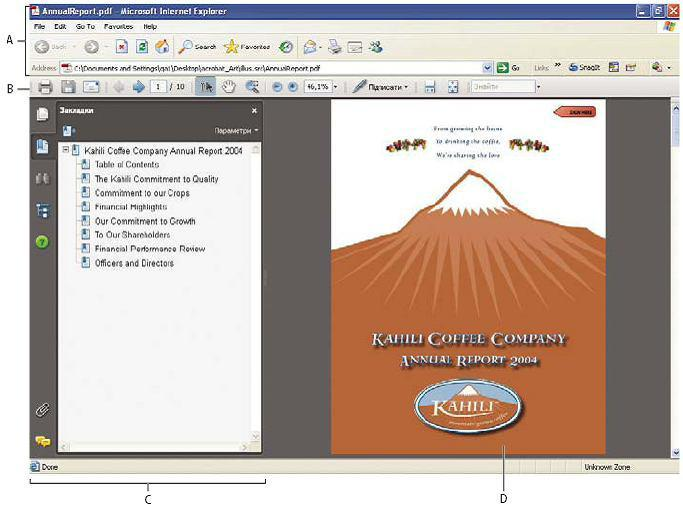Click the bookmarks list scroll down arrow
The height and width of the screenshot is (508, 683).
pyautogui.click(x=256, y=436)
